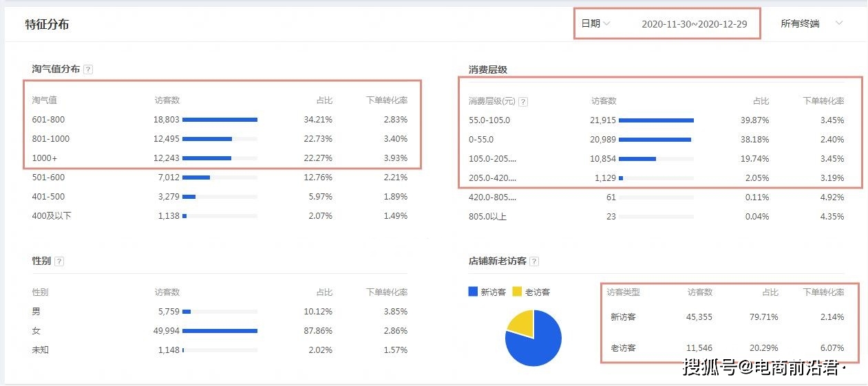
Task: Select the 601-800 淘气值 row
Action: click(x=220, y=120)
